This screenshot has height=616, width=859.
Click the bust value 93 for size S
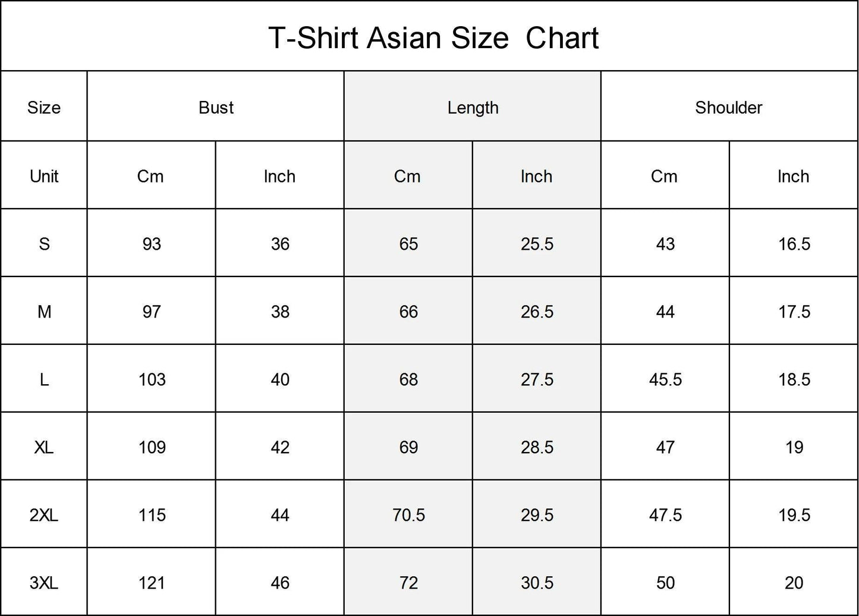152,244
